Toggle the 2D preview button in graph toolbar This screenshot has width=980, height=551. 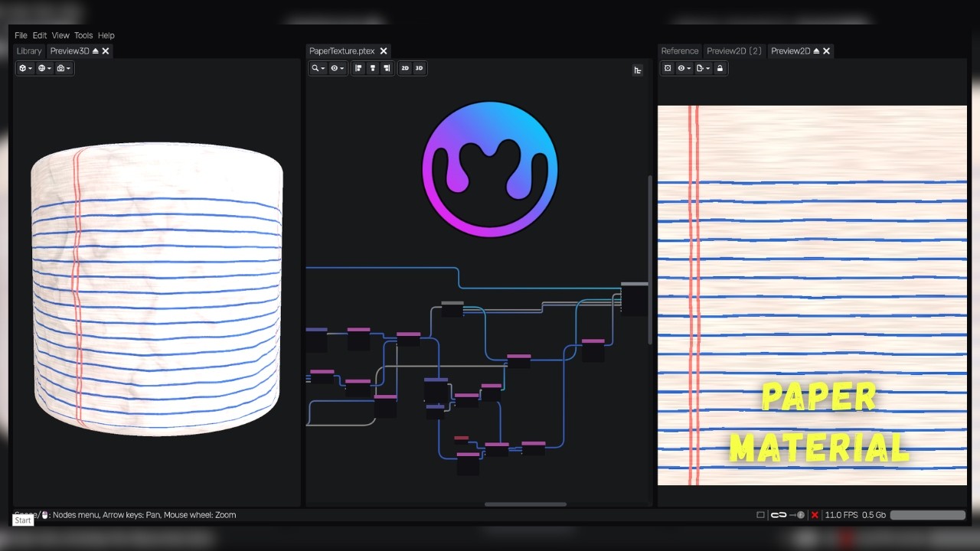(x=405, y=68)
